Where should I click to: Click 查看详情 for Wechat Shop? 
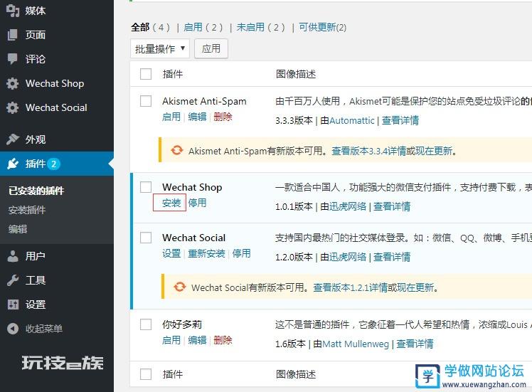tap(392, 206)
